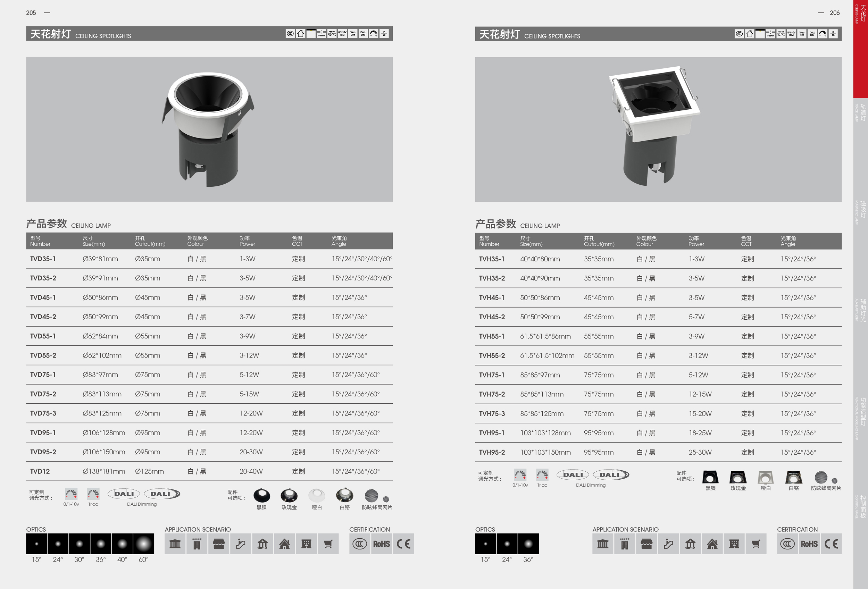Click the DALI 2 logo on page 205
The image size is (868, 589).
point(162,494)
